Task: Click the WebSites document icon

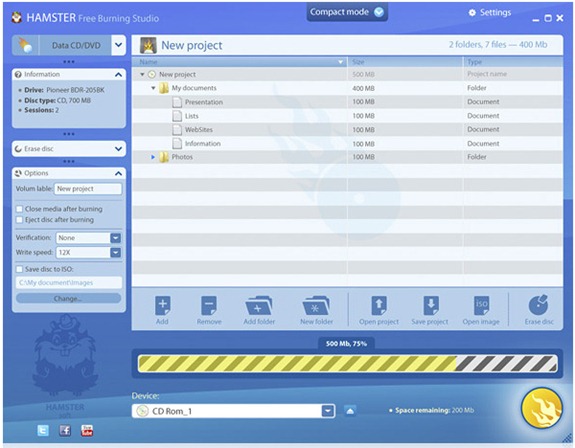Action: pos(177,129)
